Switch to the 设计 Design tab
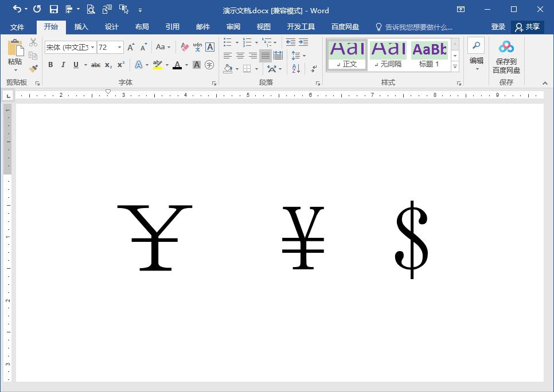 click(x=111, y=27)
